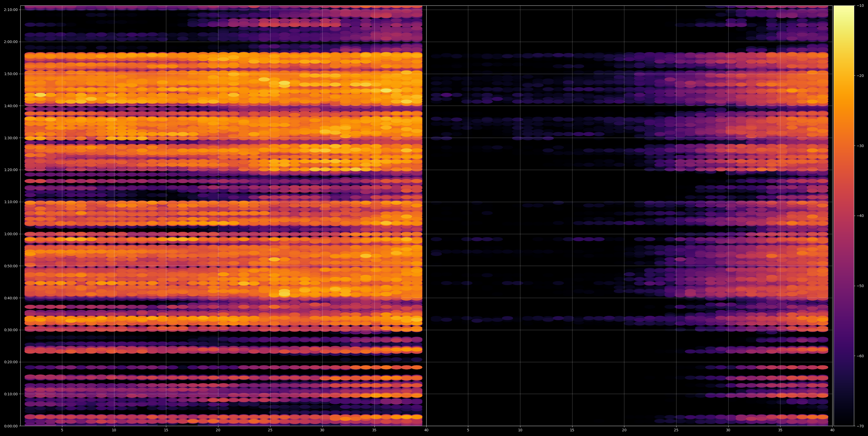This screenshot has width=868, height=436.
Task: Select the −40 colorbar tick label
Action: pyautogui.click(x=861, y=216)
